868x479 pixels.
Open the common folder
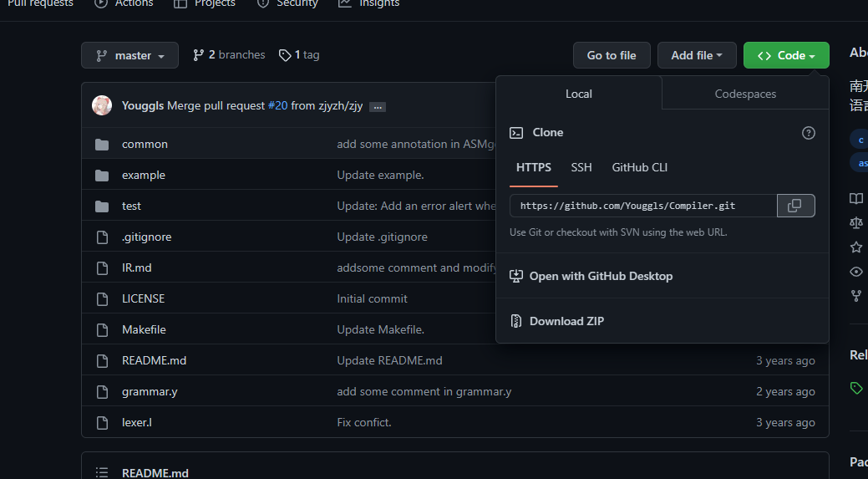[145, 144]
